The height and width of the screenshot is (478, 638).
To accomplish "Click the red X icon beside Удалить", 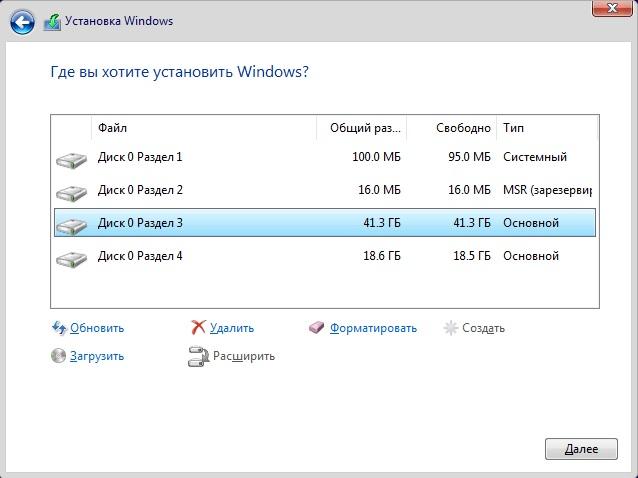I will 198,327.
